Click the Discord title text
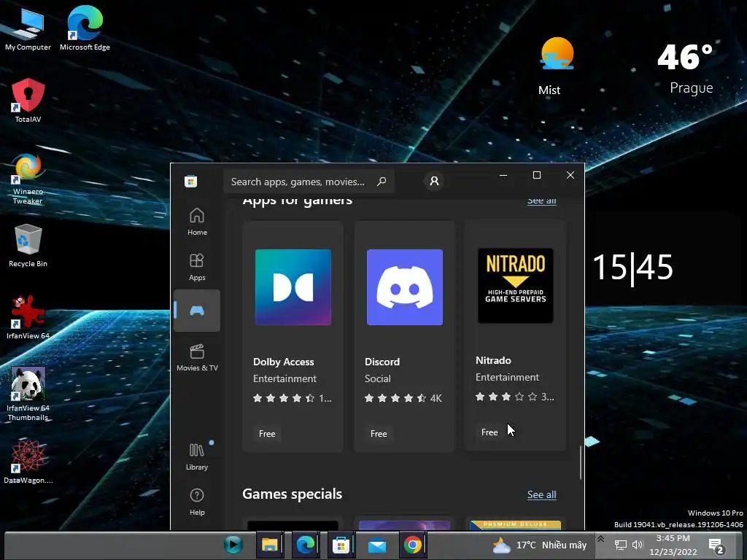The width and height of the screenshot is (747, 560). [382, 362]
